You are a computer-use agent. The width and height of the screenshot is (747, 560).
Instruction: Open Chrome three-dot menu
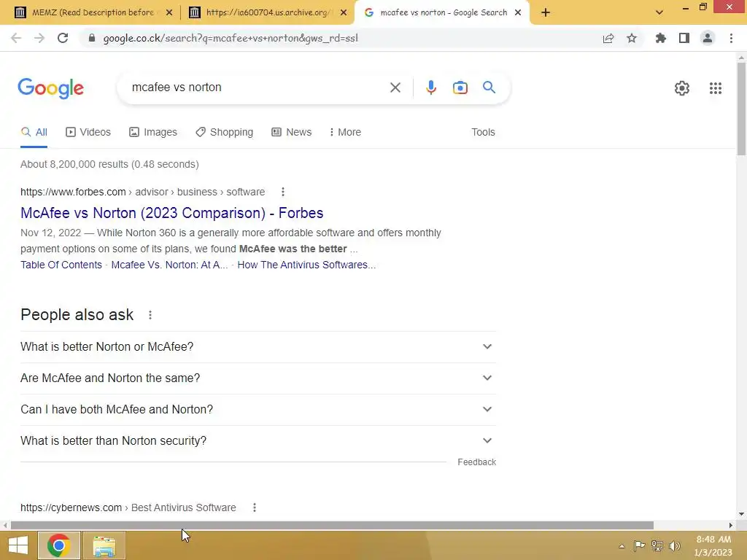pyautogui.click(x=731, y=38)
